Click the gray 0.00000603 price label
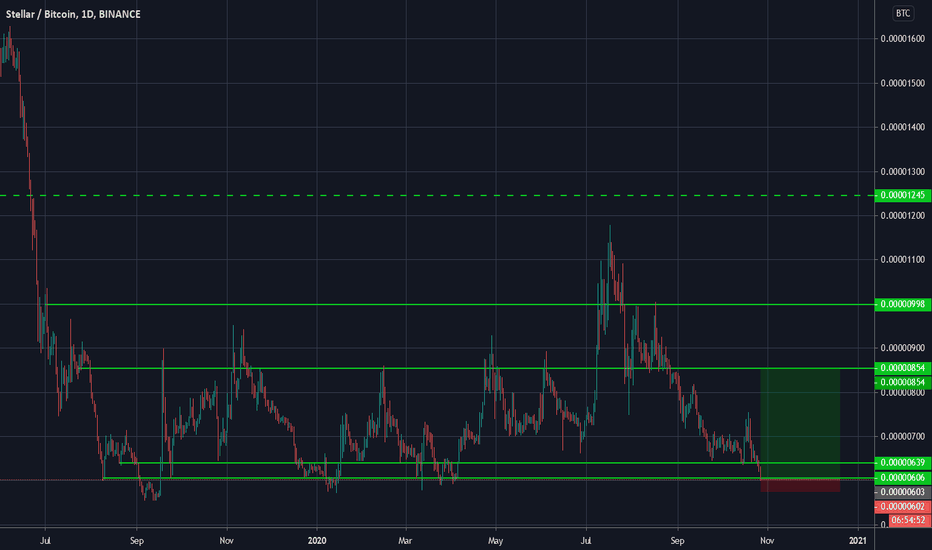This screenshot has height=550, width=932. click(x=902, y=492)
